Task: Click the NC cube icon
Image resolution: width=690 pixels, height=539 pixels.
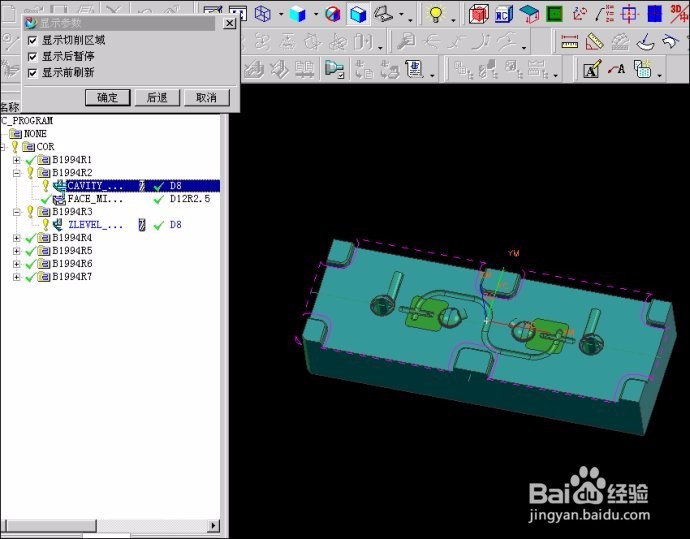Action: point(504,14)
